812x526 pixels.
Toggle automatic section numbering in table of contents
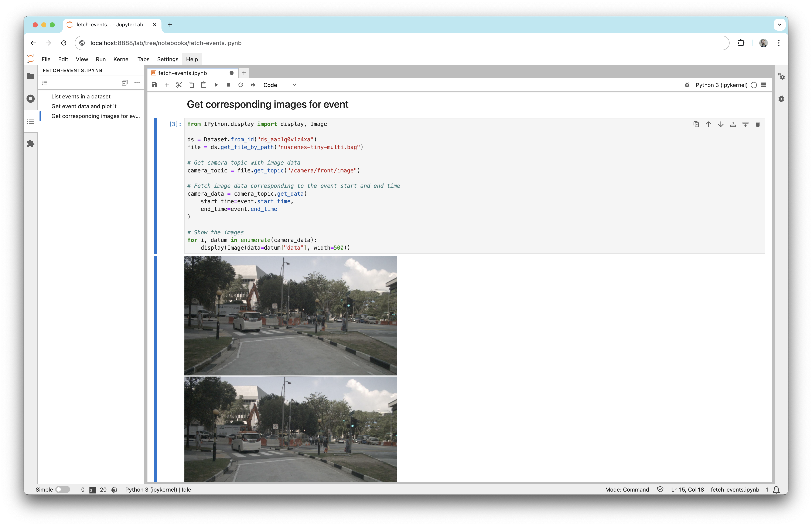coord(45,83)
